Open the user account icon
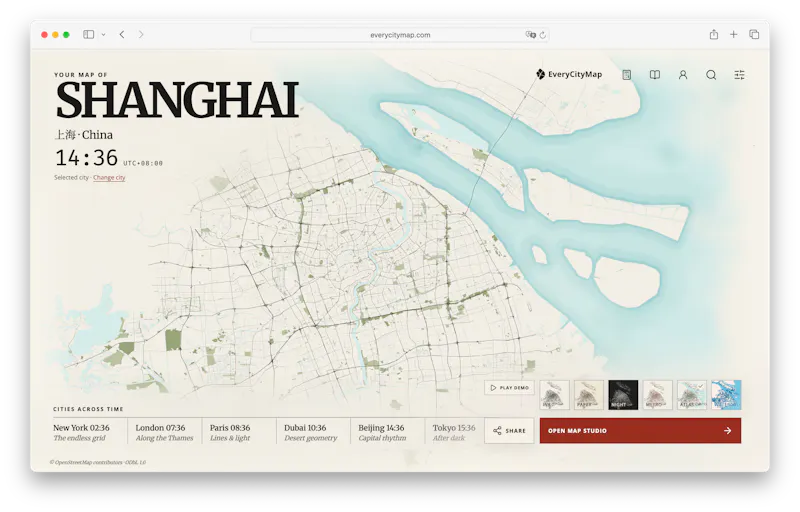 tap(683, 75)
